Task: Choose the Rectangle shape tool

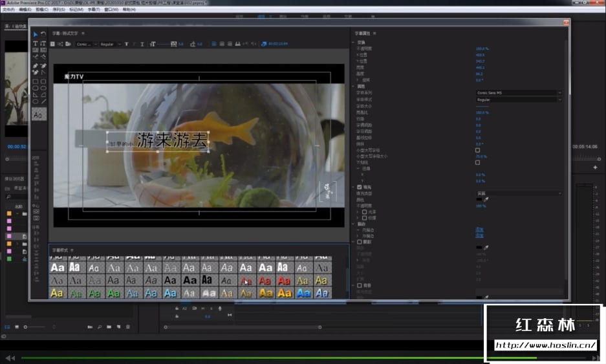Action: [x=36, y=81]
